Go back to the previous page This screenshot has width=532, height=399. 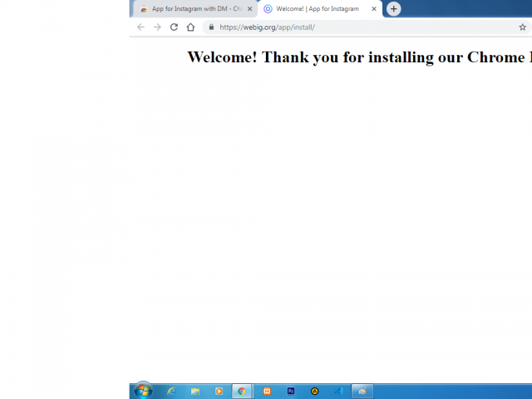click(x=140, y=27)
